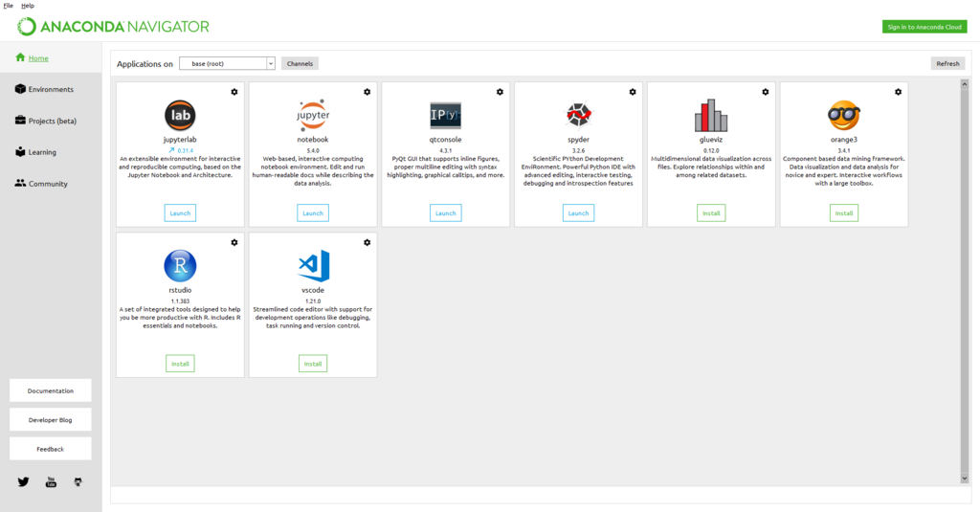Click the Environments cube icon

(20, 89)
